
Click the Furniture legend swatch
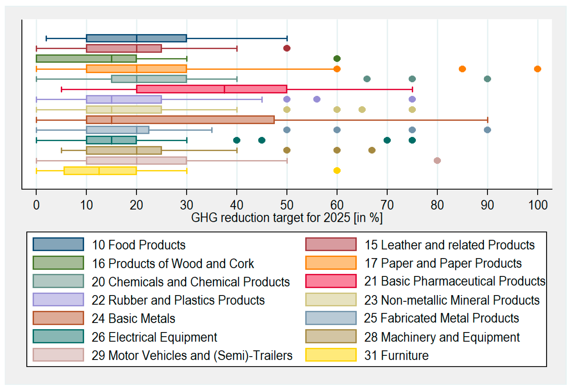[331, 355]
